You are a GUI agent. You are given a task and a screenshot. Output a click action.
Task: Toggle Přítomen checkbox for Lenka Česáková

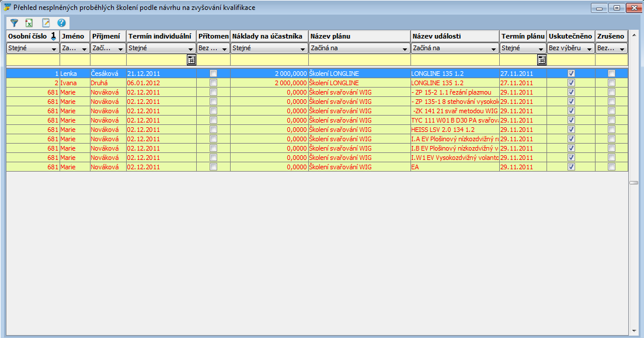click(213, 74)
